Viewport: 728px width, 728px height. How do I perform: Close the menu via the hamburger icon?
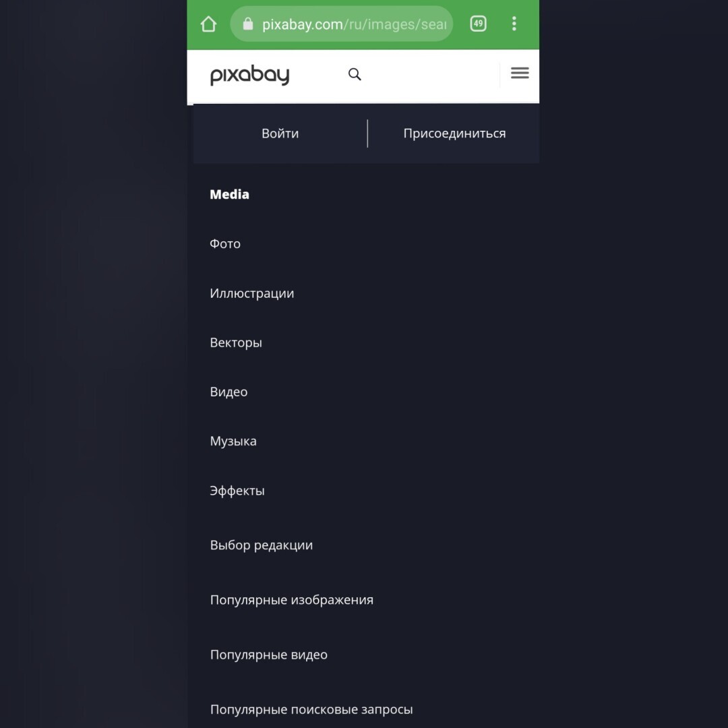point(520,73)
